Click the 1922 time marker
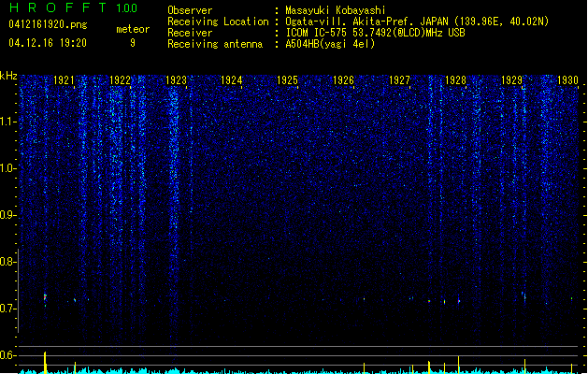This screenshot has height=374, width=588. click(120, 80)
